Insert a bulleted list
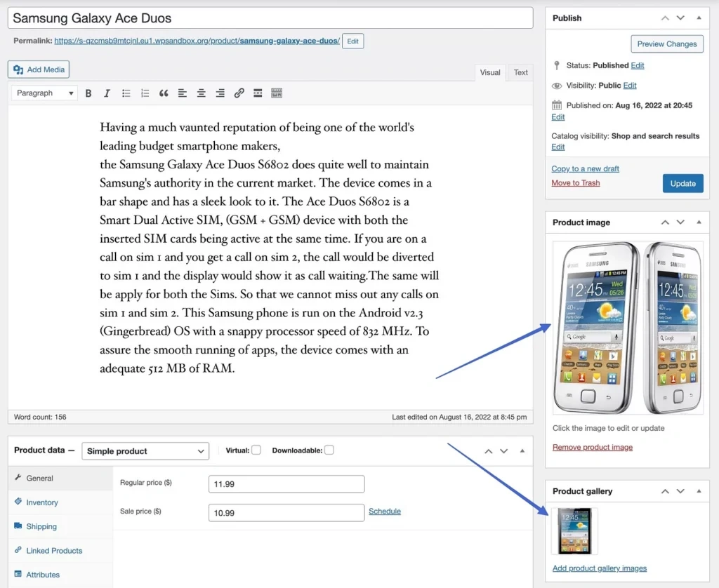Screen dimensions: 719x588 126,93
